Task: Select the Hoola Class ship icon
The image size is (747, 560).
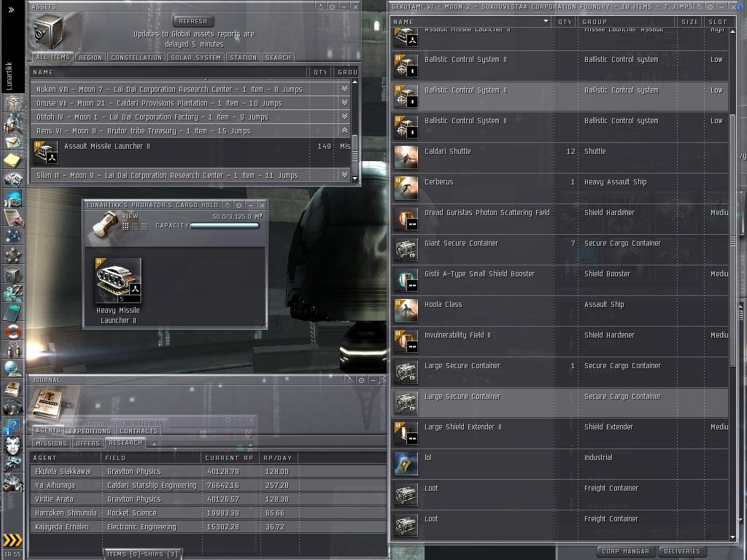Action: click(406, 311)
